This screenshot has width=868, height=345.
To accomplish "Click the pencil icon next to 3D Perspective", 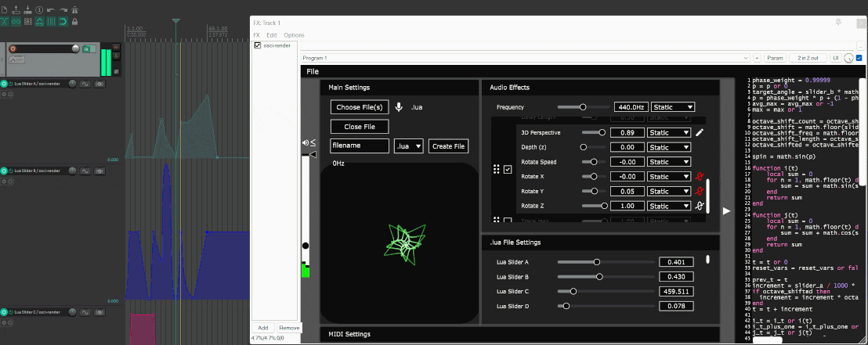I will [700, 133].
